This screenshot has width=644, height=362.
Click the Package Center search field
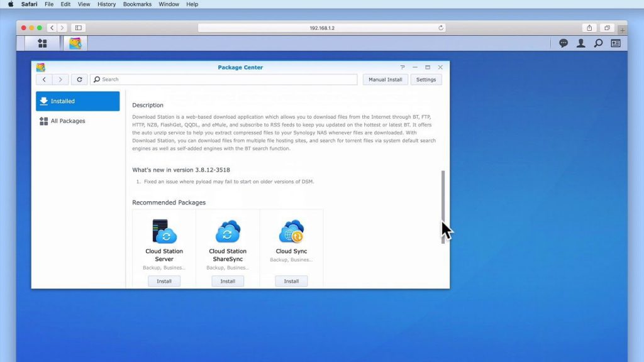click(224, 80)
